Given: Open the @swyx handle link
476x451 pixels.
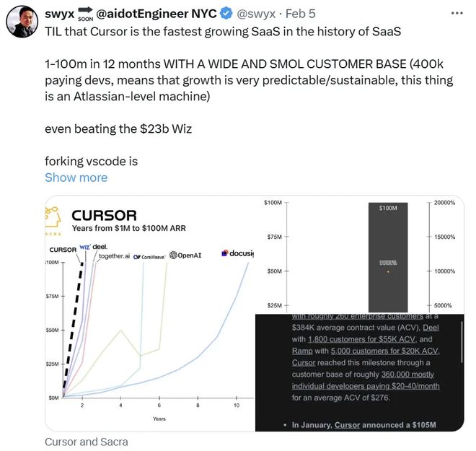Looking at the screenshot, I should (256, 14).
